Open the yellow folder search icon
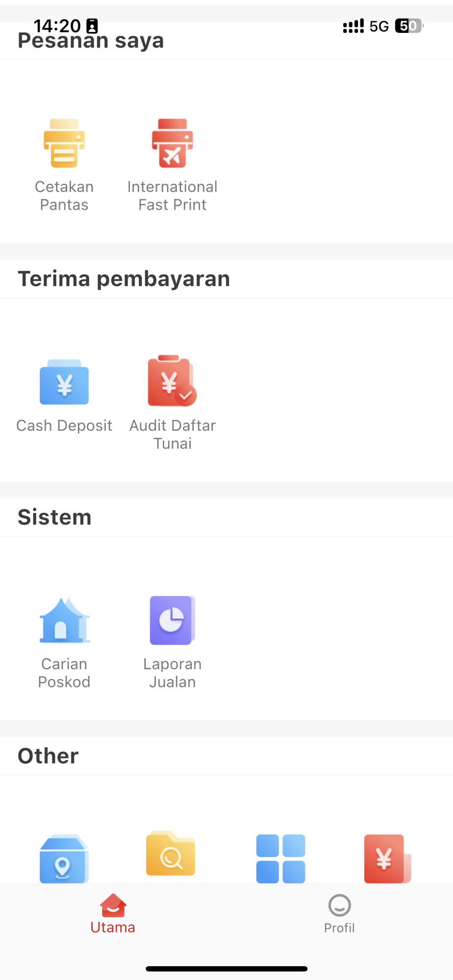The height and width of the screenshot is (980, 453). 171,854
